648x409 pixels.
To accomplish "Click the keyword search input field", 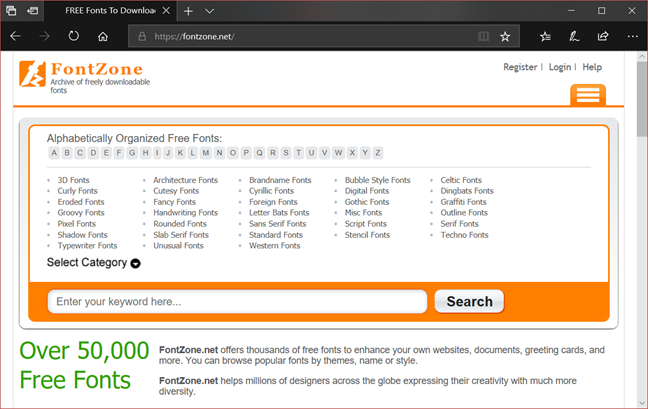I will (x=237, y=301).
